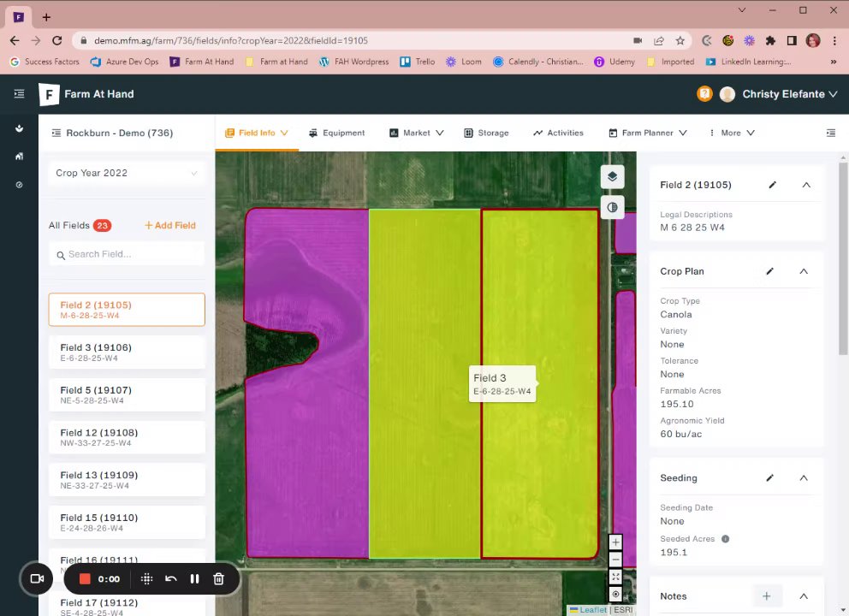Open the crop sprout sidebar icon
The height and width of the screenshot is (616, 849).
(19, 128)
